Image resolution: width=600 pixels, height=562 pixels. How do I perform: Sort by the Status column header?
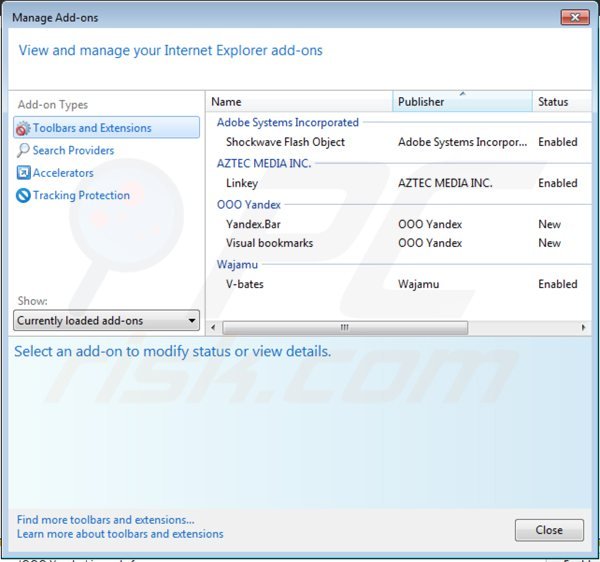[562, 102]
